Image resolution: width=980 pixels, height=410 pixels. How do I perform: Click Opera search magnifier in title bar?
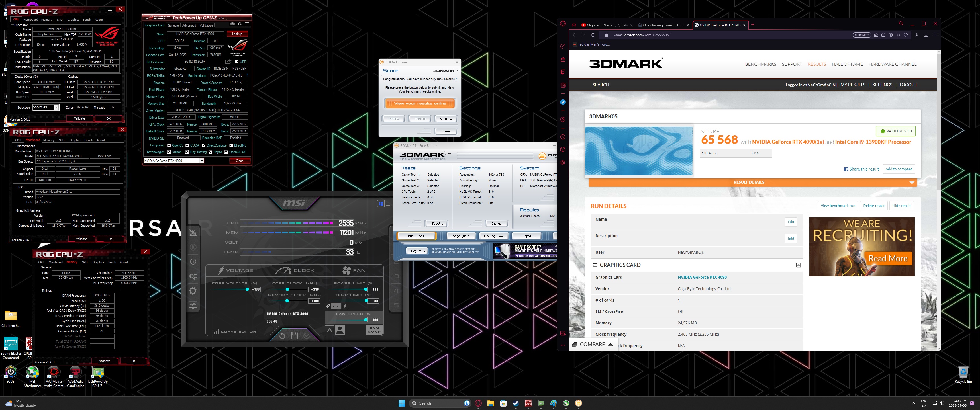(901, 24)
